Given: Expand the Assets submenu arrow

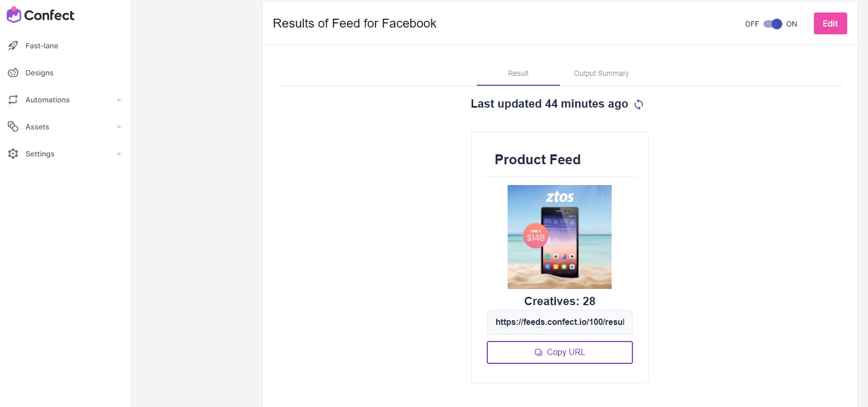Looking at the screenshot, I should pos(119,127).
